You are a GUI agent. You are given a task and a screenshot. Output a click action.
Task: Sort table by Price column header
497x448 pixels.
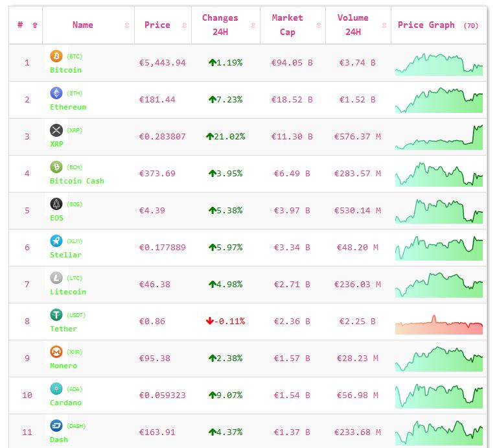point(157,25)
